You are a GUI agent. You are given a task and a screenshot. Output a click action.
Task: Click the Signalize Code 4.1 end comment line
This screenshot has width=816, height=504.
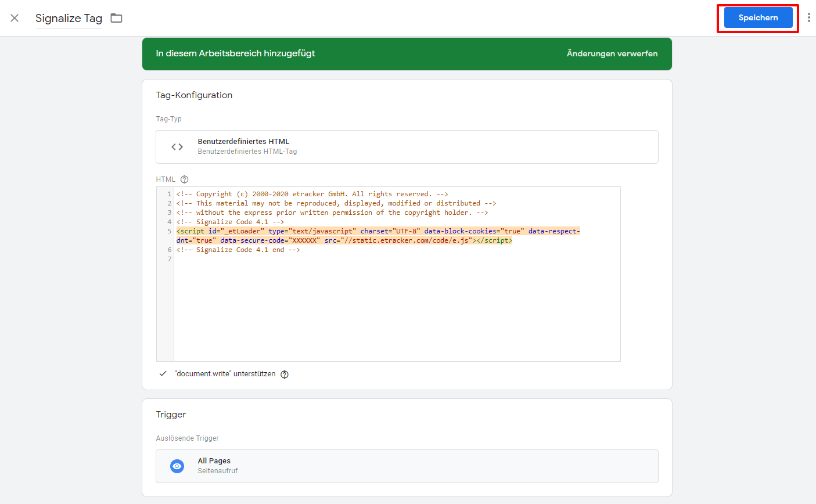click(238, 250)
